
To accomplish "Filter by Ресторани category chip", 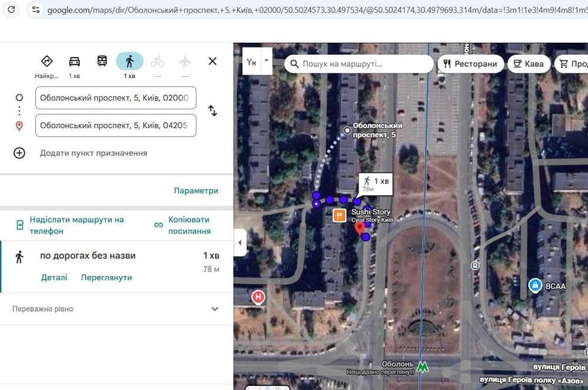I will 470,64.
